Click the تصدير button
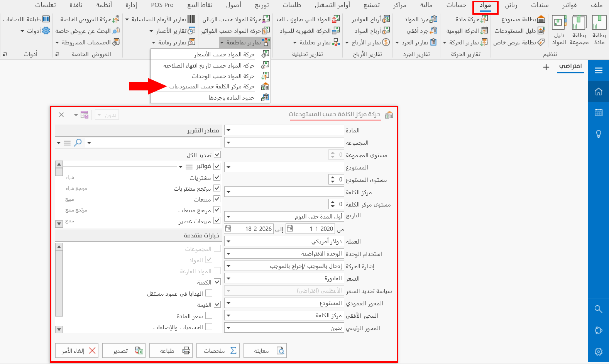Screen dimensions: 609x364 point(124,350)
